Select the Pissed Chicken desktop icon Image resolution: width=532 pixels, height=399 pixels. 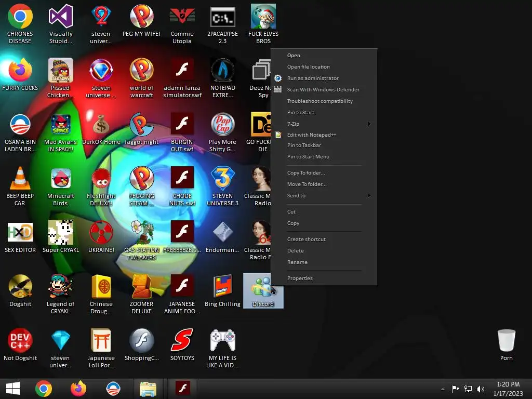pos(60,78)
